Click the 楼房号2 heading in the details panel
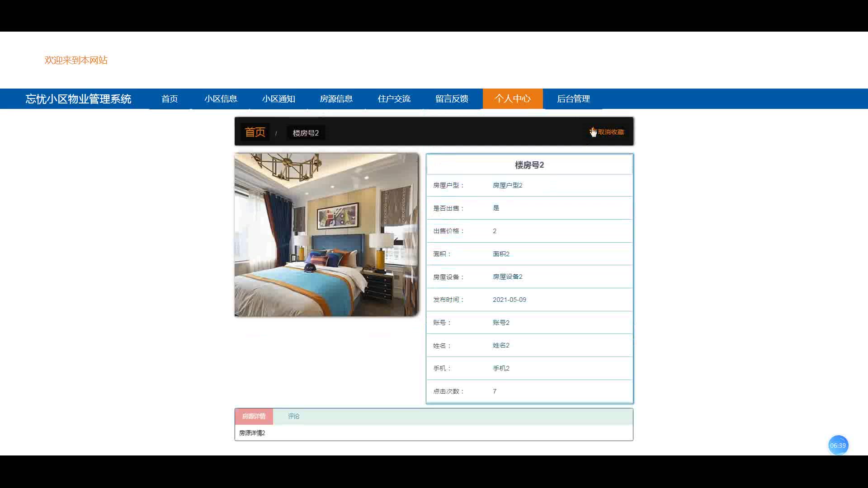This screenshot has height=488, width=868. [529, 165]
